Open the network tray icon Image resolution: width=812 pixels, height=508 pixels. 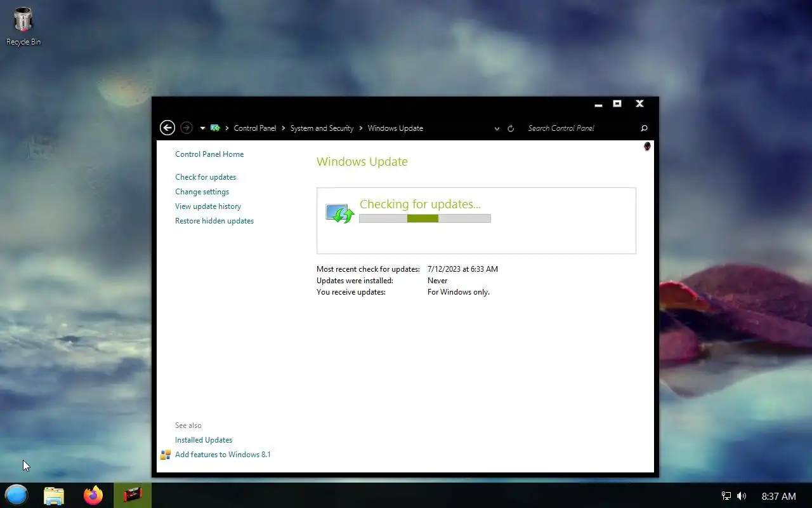(726, 496)
